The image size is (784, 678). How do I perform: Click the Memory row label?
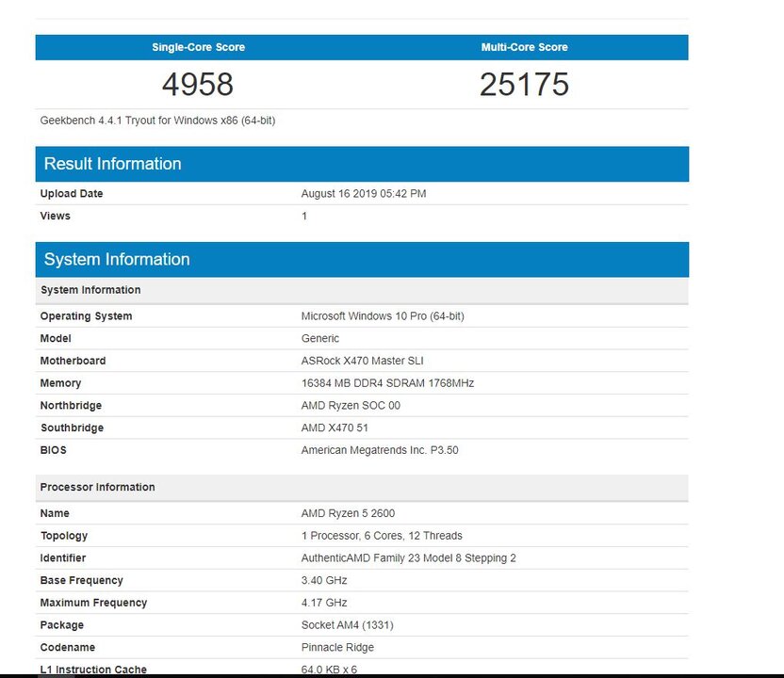pos(60,383)
